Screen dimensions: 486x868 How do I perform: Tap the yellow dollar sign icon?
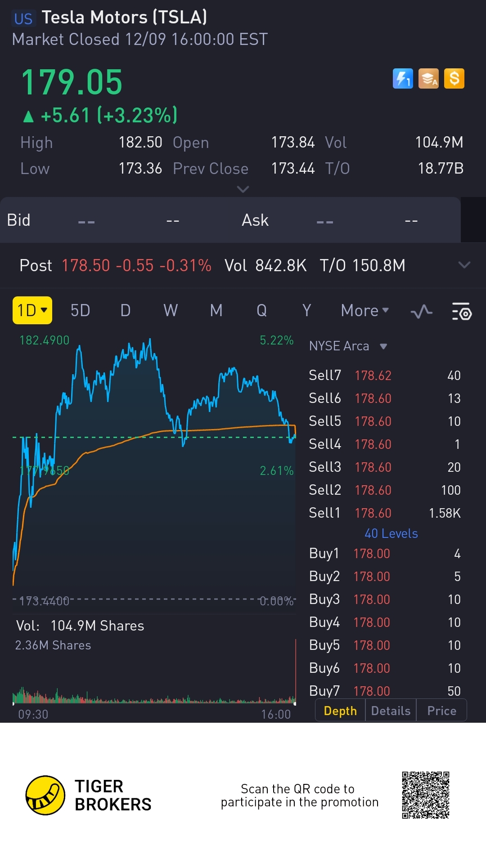coord(454,79)
